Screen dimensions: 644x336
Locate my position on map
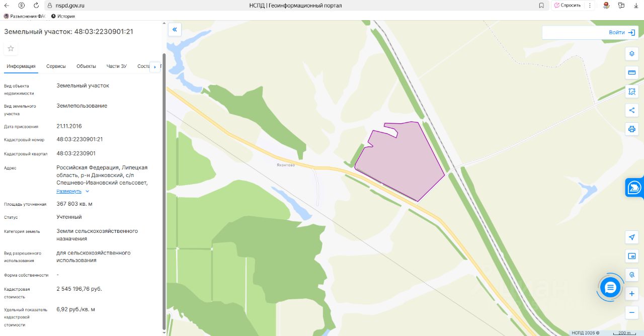632,237
